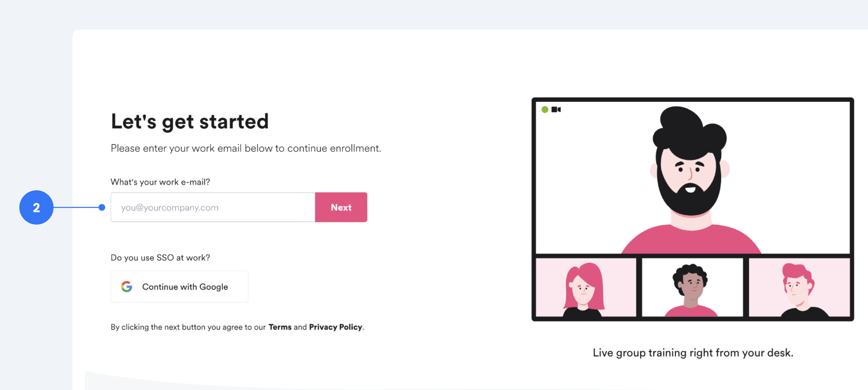Click the "Please enter your work email" subtitle
This screenshot has height=390, width=868.
246,148
